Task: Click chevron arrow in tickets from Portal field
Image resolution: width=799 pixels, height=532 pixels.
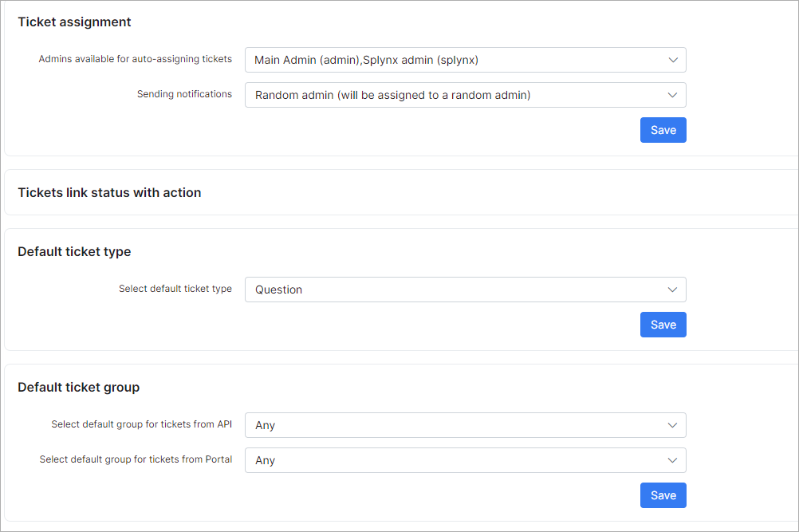Action: [x=672, y=460]
